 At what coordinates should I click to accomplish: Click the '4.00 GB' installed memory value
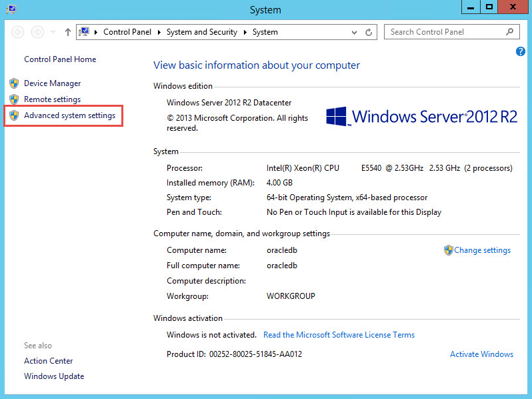coord(279,183)
